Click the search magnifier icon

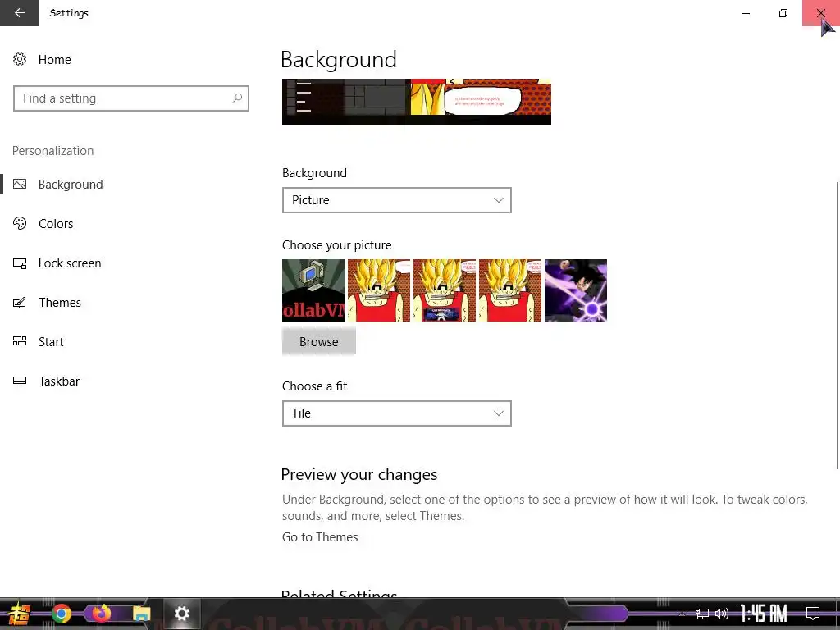point(237,98)
